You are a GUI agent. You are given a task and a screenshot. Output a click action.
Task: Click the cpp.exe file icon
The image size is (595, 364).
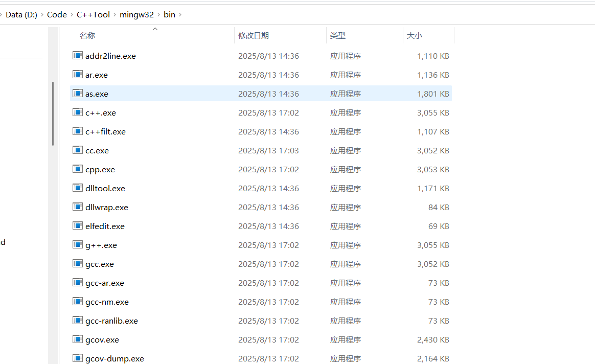[77, 169]
